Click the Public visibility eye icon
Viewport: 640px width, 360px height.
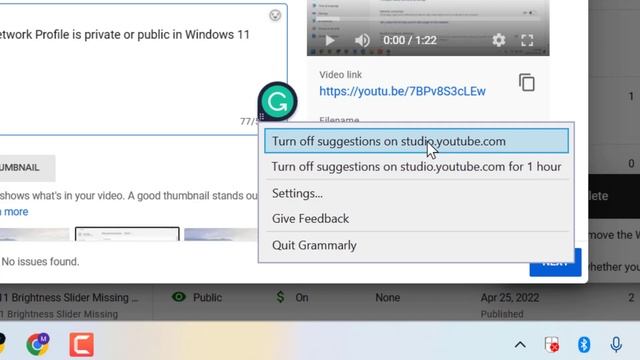179,297
